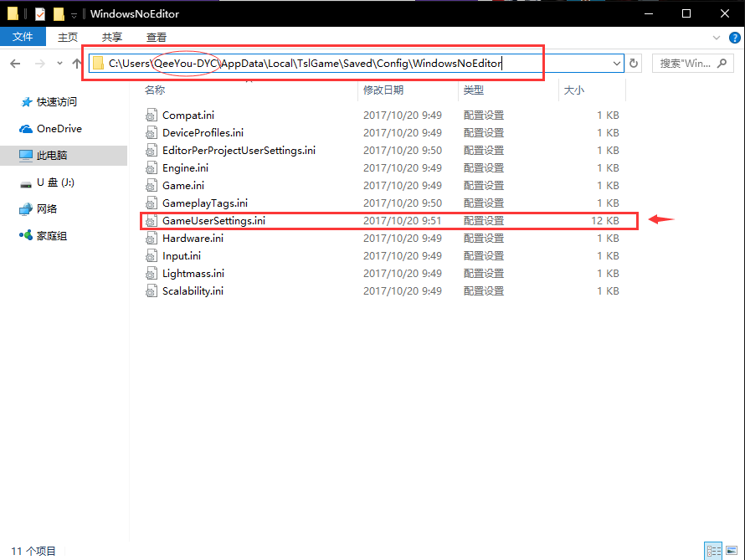Sort files by 大小 column header
This screenshot has height=560, width=745.
point(574,90)
